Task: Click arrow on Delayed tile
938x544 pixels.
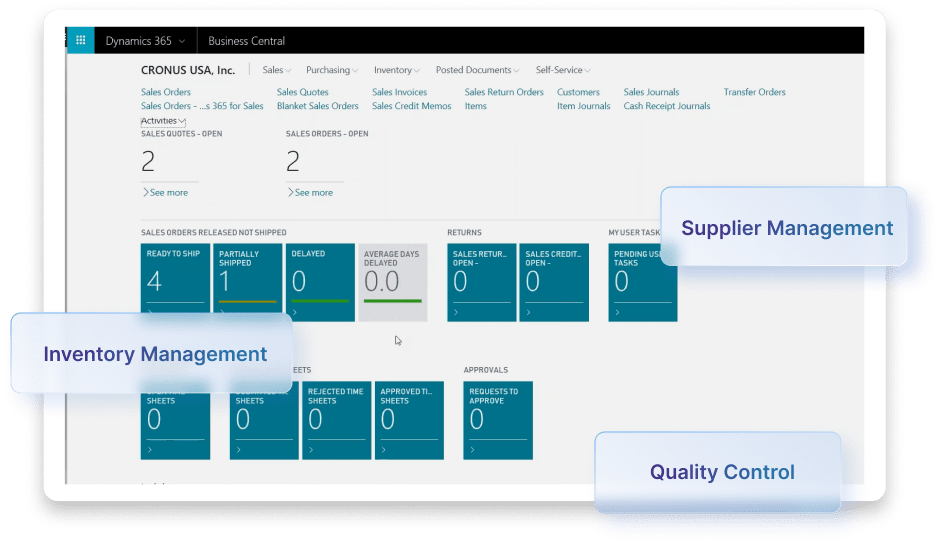Action: [295, 312]
